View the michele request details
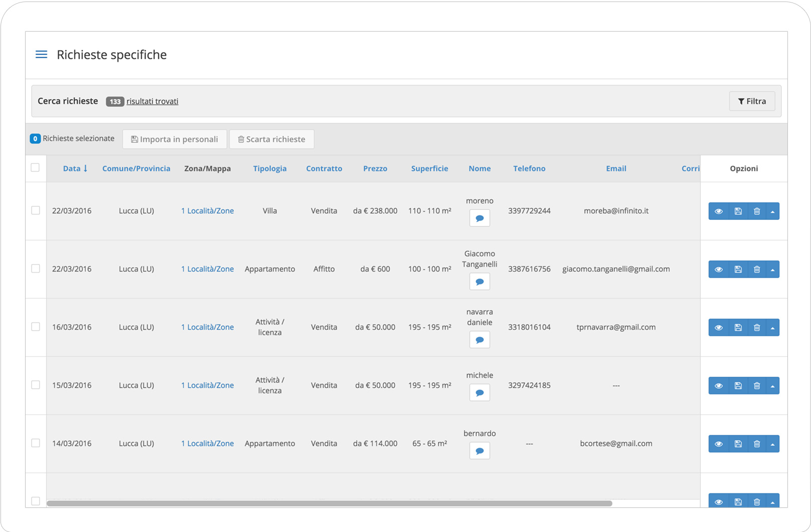 coord(718,385)
